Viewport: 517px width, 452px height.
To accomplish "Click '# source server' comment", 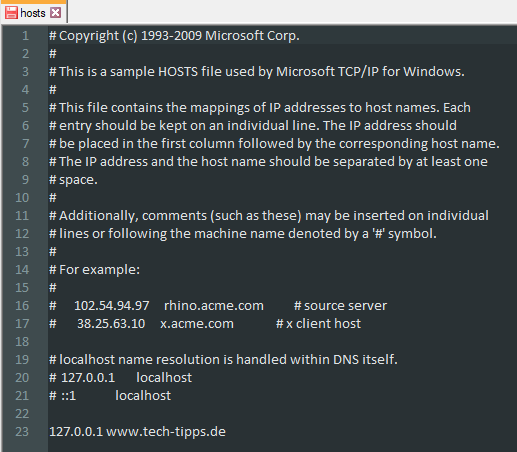I will 340,306.
